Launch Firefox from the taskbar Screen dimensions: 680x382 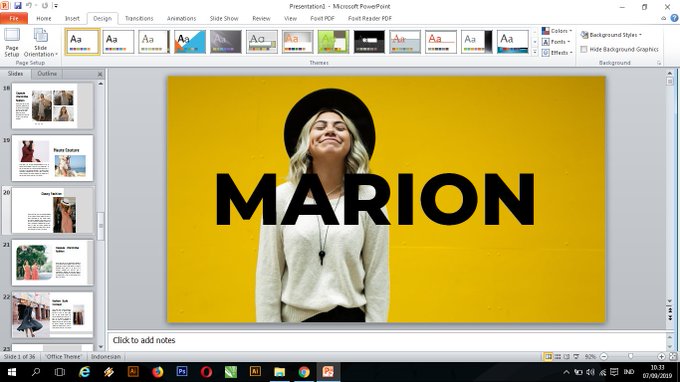(157, 372)
